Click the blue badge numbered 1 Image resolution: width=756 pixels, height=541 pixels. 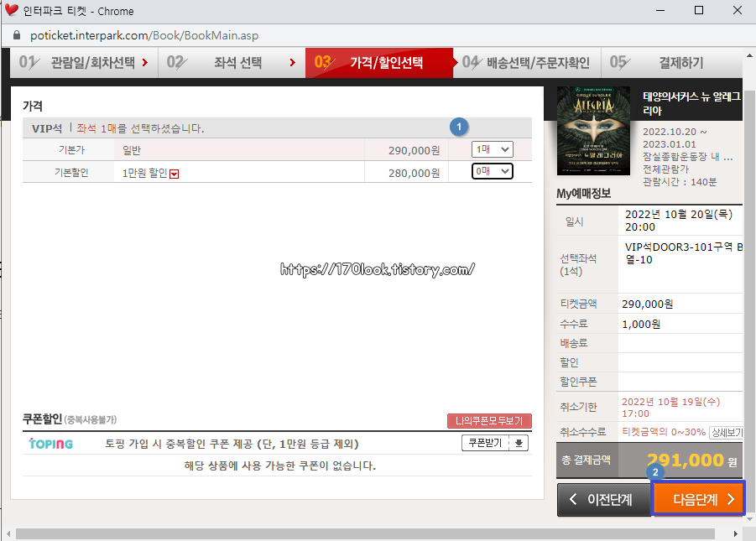[459, 127]
